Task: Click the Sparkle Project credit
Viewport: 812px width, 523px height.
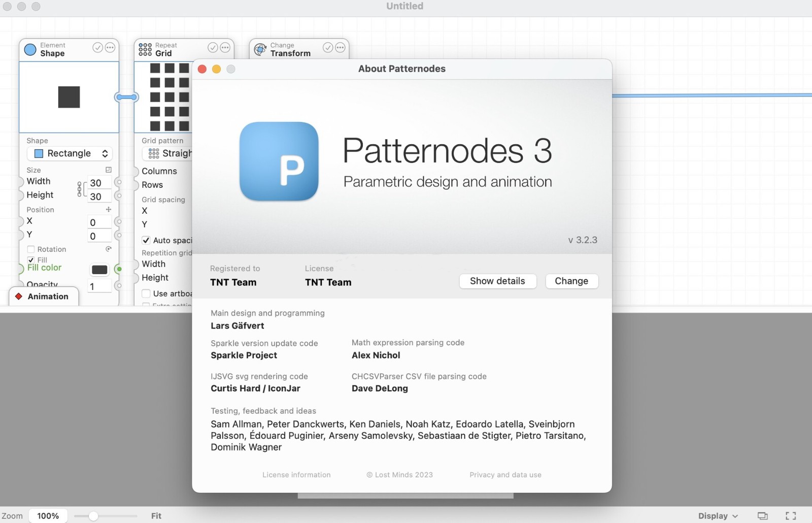Action: 244,355
